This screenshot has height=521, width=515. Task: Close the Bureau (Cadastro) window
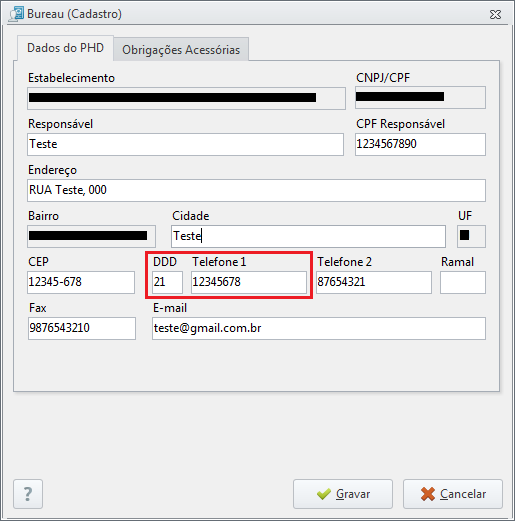(x=495, y=14)
